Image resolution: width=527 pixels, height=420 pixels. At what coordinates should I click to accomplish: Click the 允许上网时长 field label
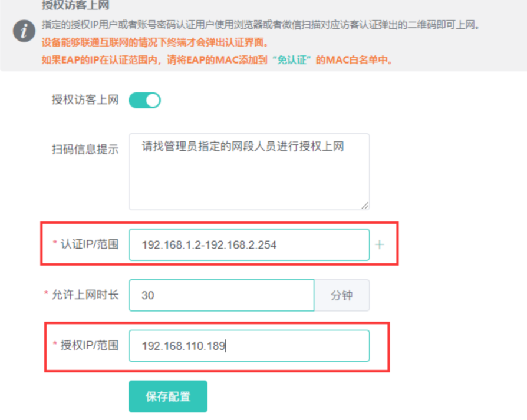tap(85, 295)
